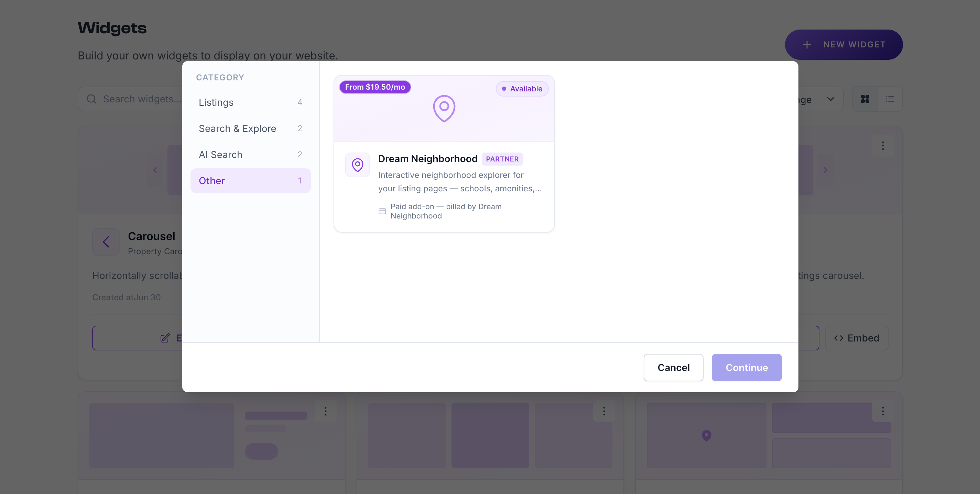The width and height of the screenshot is (980, 494).
Task: Open three-dot menu on bottom-left card
Action: [x=325, y=411]
